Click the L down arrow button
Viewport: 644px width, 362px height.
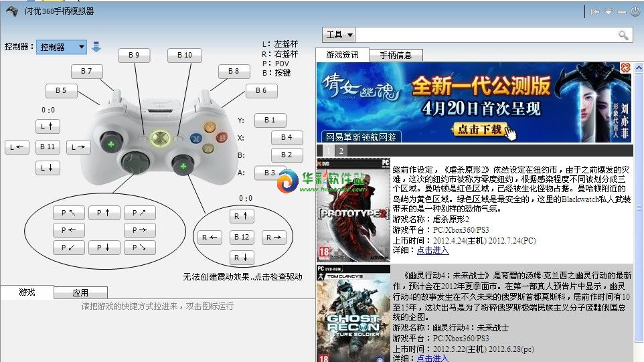[48, 167]
